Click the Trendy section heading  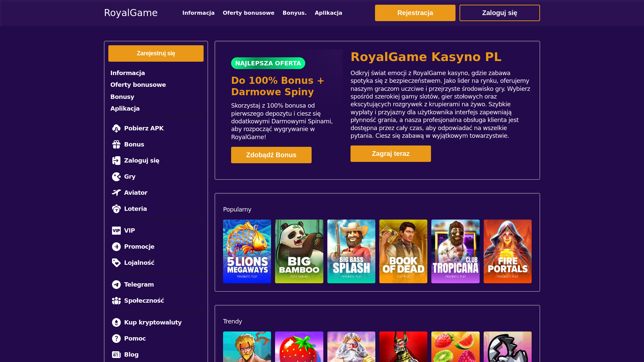[x=232, y=321]
